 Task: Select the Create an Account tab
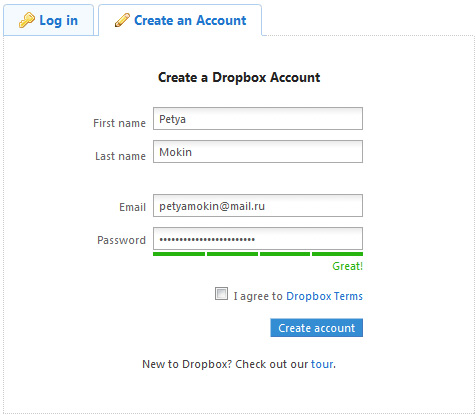tap(180, 20)
